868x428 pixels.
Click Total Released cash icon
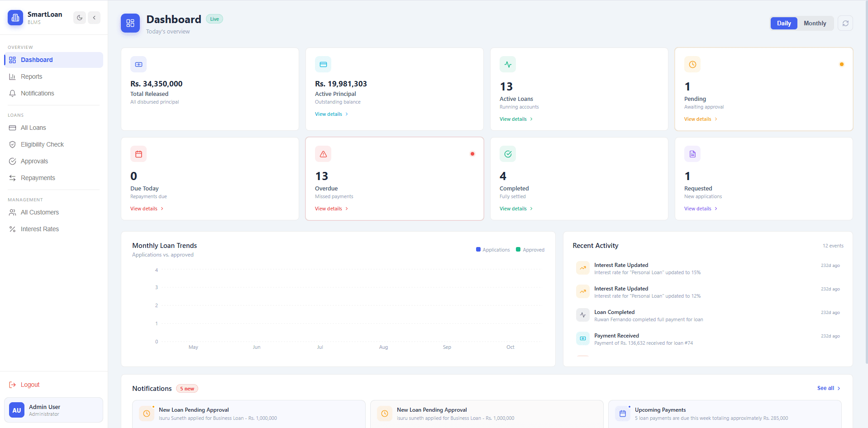[138, 64]
